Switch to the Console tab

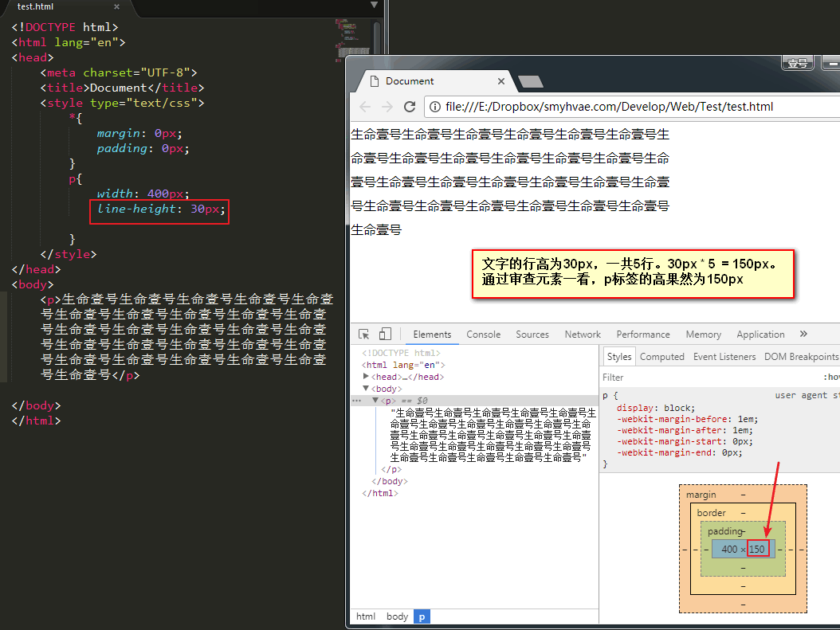tap(484, 334)
